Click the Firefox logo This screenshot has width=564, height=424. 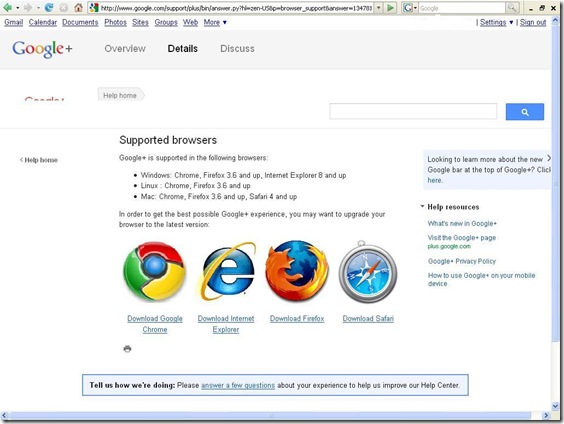pos(297,270)
